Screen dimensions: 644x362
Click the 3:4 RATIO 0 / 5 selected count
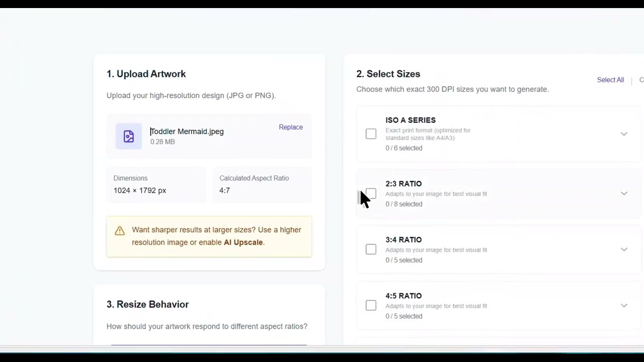404,260
